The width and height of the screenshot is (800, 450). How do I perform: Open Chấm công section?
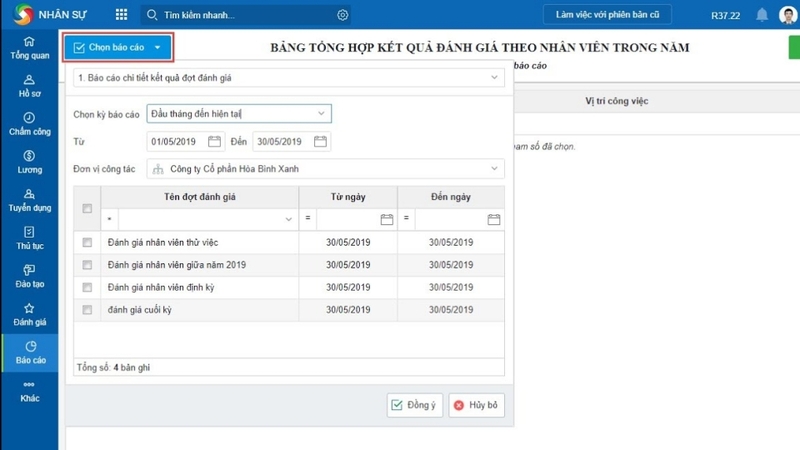pyautogui.click(x=30, y=124)
